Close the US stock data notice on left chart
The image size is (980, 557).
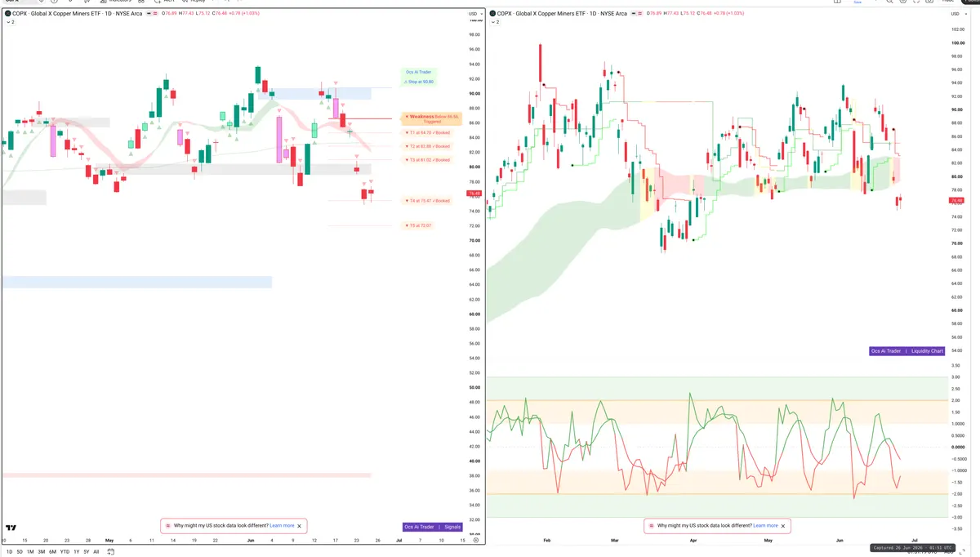[x=300, y=526]
